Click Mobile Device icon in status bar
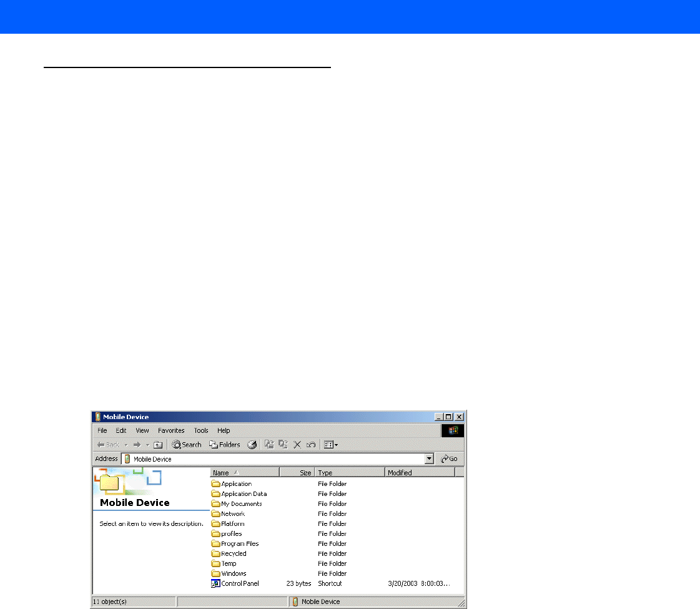Screen dimensions: 700x609 coord(295,602)
